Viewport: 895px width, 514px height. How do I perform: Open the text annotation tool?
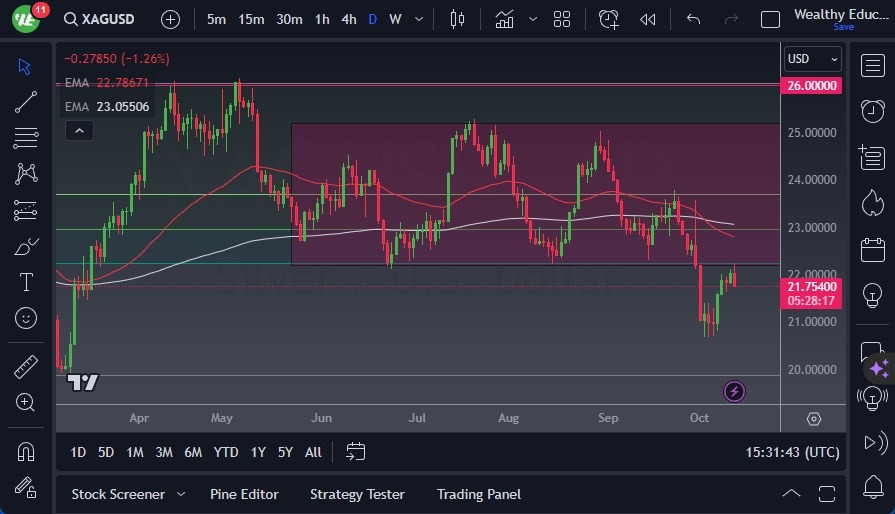pos(26,282)
